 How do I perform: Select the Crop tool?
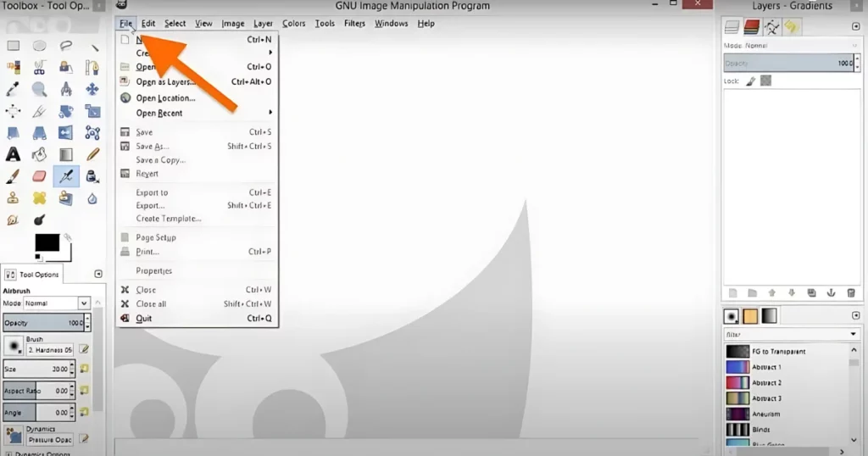coord(39,111)
